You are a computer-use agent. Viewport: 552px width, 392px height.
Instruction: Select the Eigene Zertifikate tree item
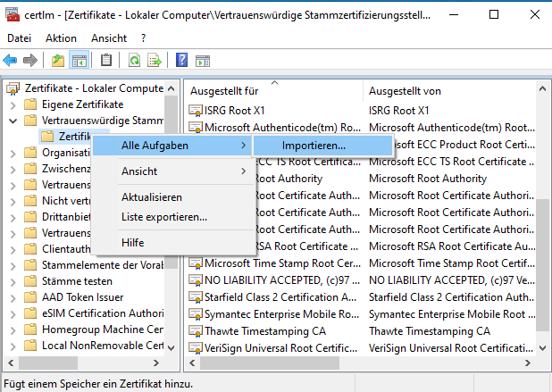[x=83, y=104]
